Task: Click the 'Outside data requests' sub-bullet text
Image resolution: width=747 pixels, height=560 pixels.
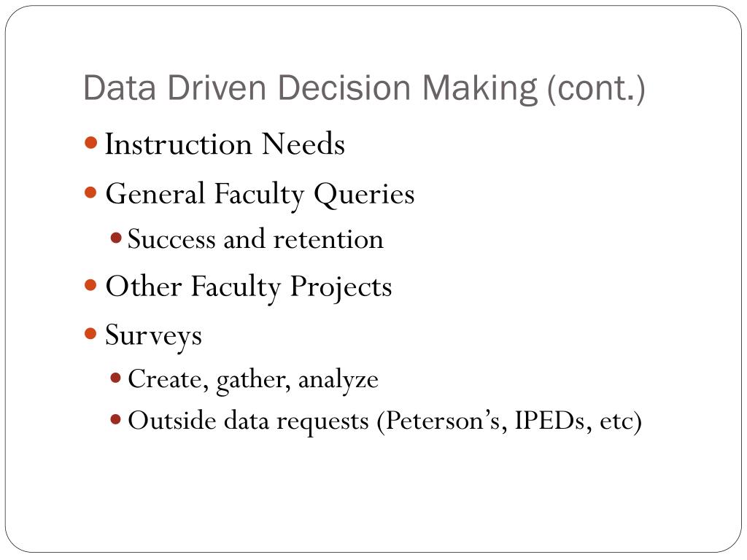Action: pos(249,421)
